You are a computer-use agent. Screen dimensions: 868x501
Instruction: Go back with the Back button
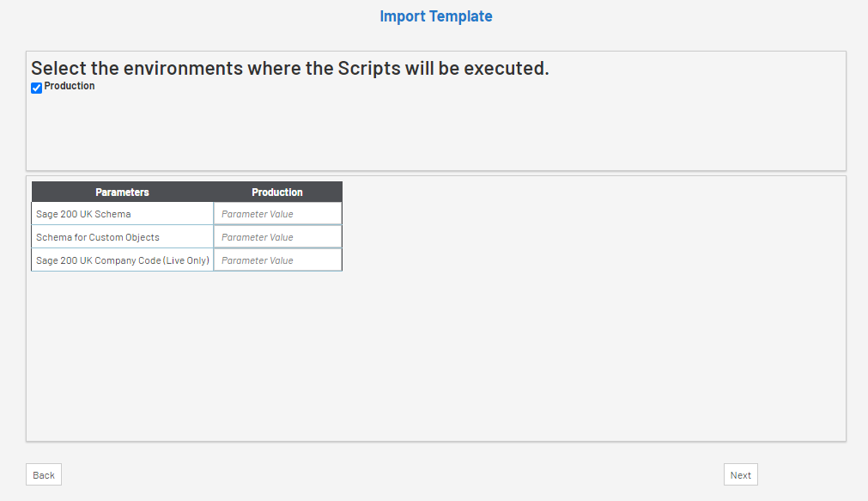44,475
